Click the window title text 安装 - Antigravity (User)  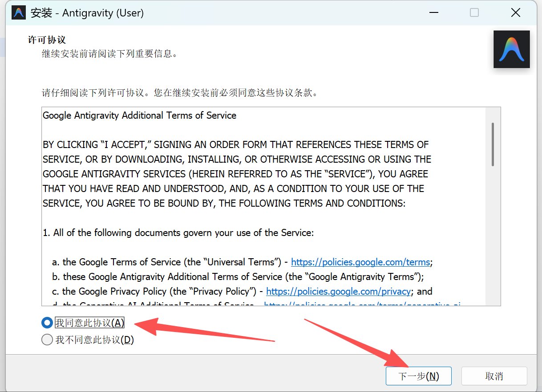click(87, 13)
